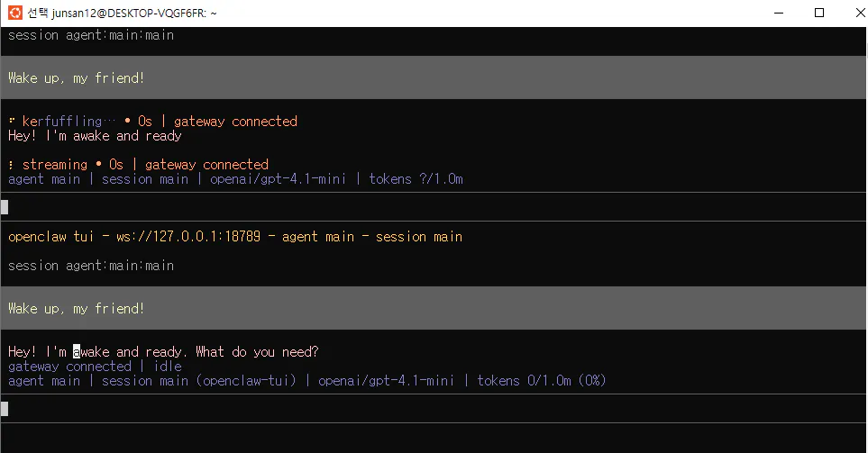Click "session main (openclaw-tui)" in the footer

(199, 381)
